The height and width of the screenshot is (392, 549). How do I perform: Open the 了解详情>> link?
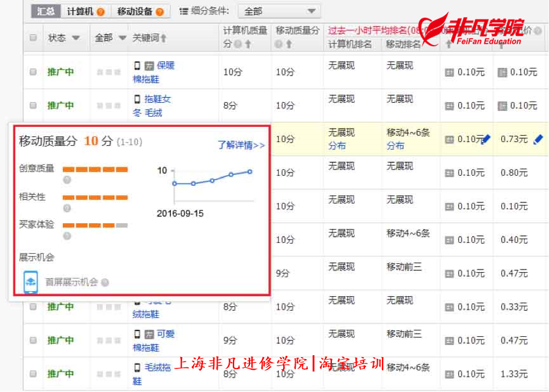[x=241, y=145]
